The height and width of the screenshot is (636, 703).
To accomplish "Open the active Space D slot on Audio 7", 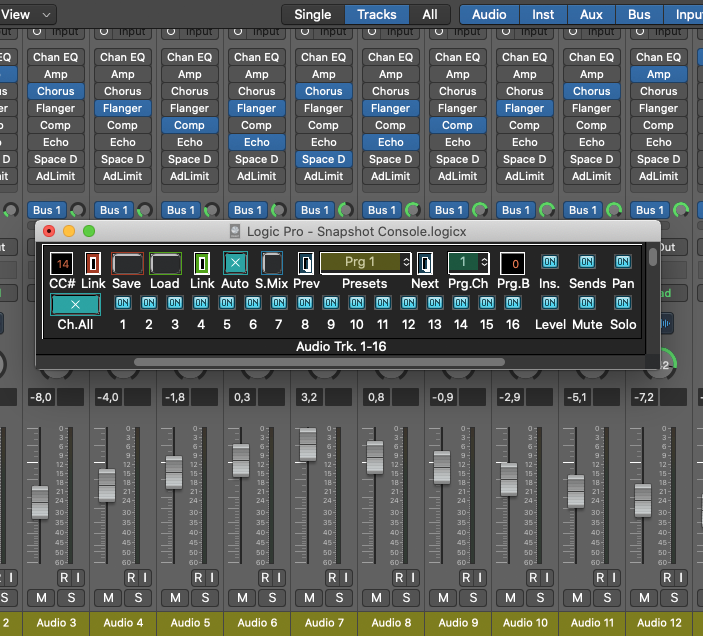I will point(324,159).
